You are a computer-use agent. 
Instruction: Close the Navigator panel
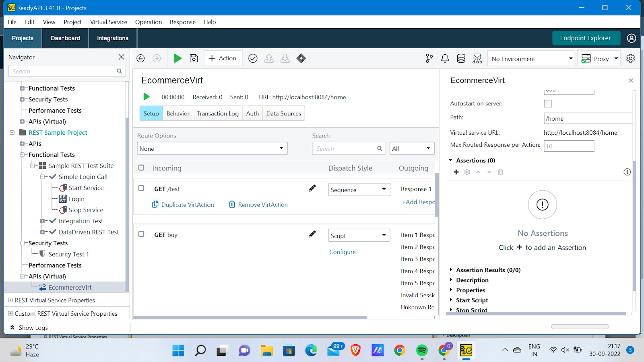pos(122,57)
